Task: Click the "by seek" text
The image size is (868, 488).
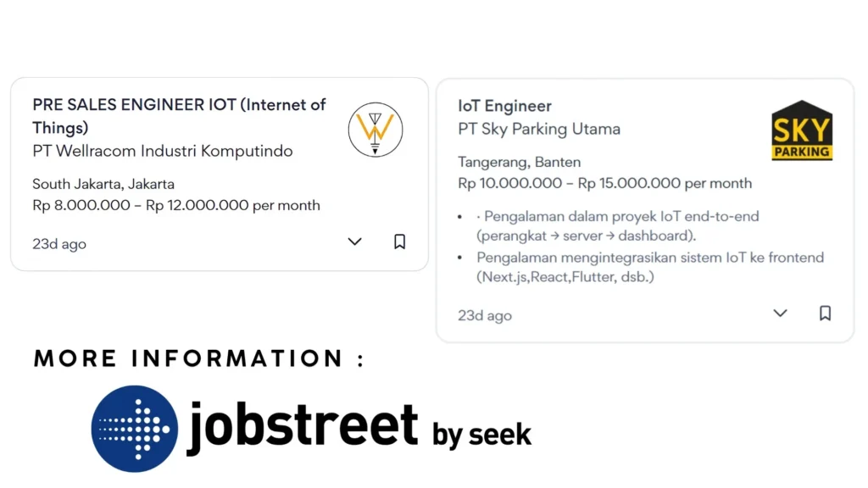Action: pyautogui.click(x=481, y=434)
